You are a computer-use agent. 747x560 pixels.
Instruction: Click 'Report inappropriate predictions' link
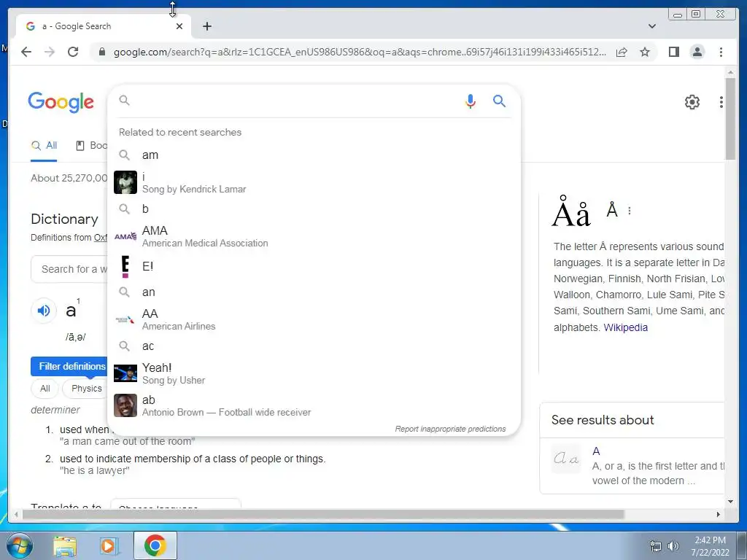pos(450,429)
